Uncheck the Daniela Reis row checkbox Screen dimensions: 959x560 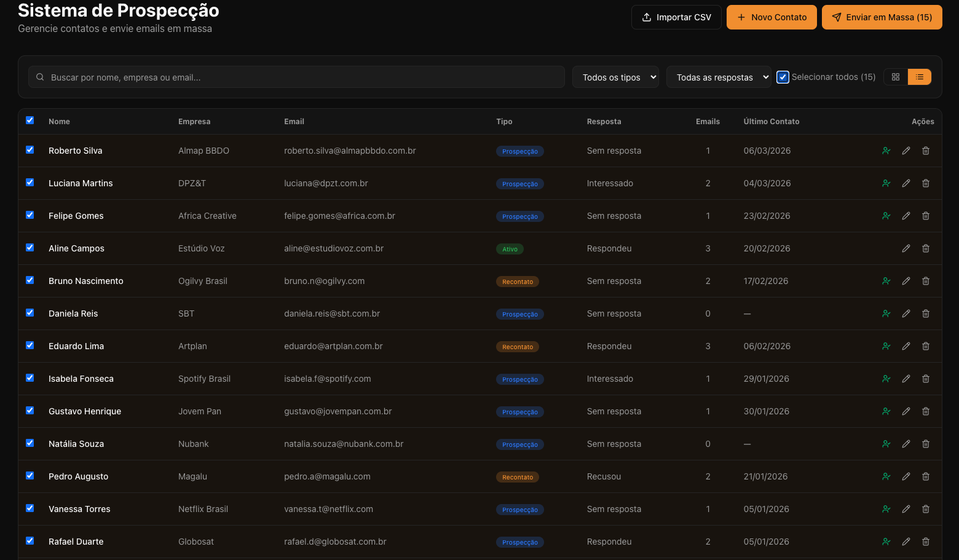click(30, 313)
